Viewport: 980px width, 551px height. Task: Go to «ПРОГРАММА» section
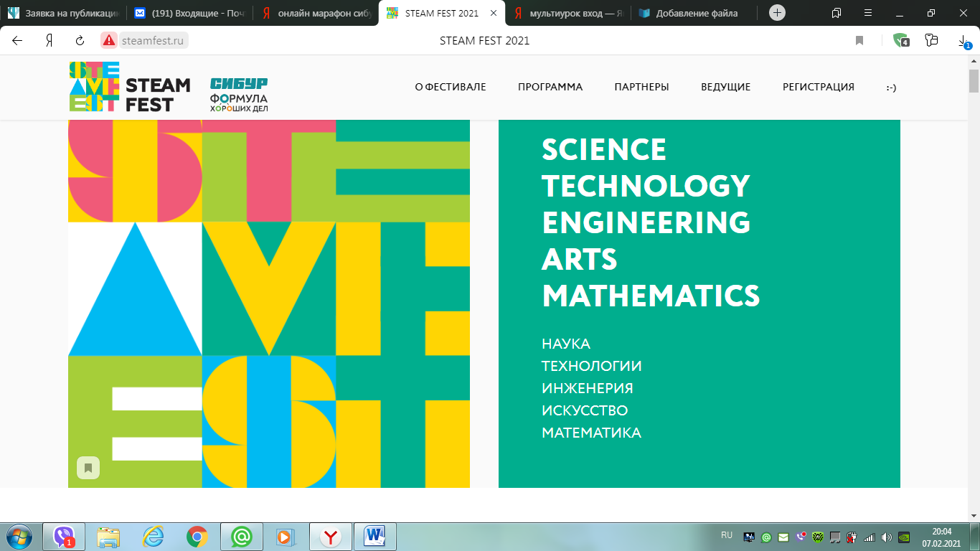[x=550, y=87]
